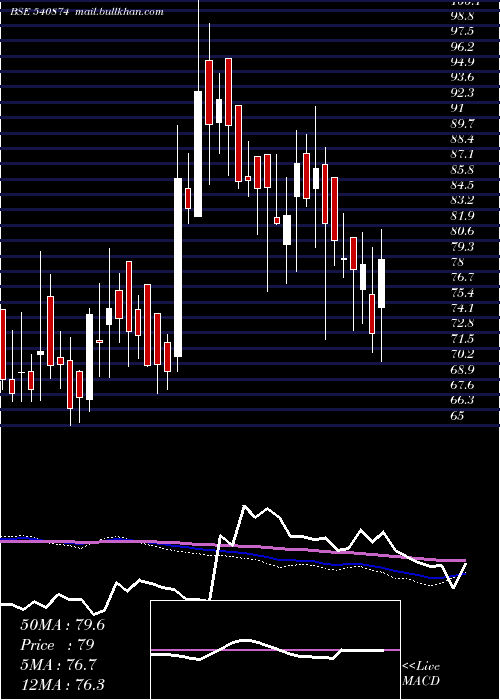500x700 pixels.
Task: Click the mail.bullkhan.com text
Action: [x=119, y=12]
